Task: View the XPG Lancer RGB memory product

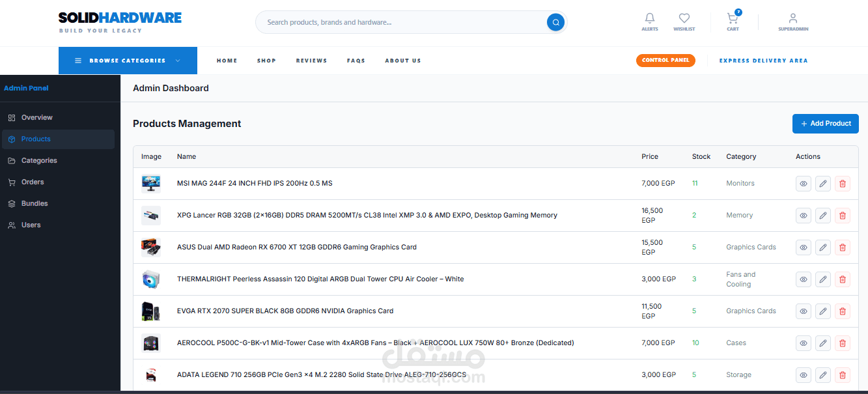Action: pos(804,216)
